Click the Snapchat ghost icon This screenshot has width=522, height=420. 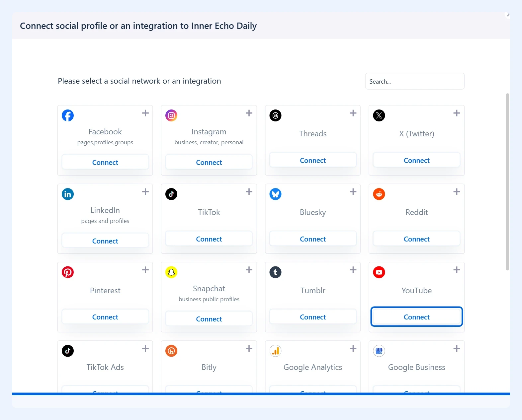click(x=171, y=272)
